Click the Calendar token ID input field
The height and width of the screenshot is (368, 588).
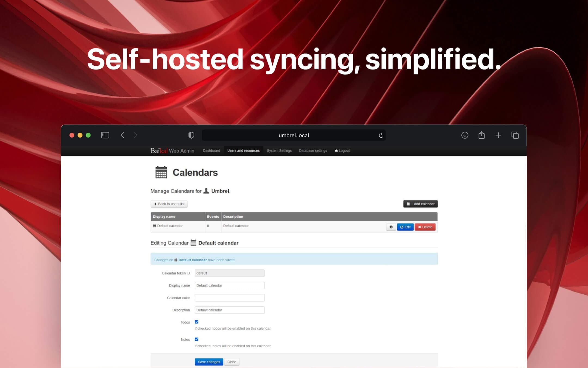point(229,273)
